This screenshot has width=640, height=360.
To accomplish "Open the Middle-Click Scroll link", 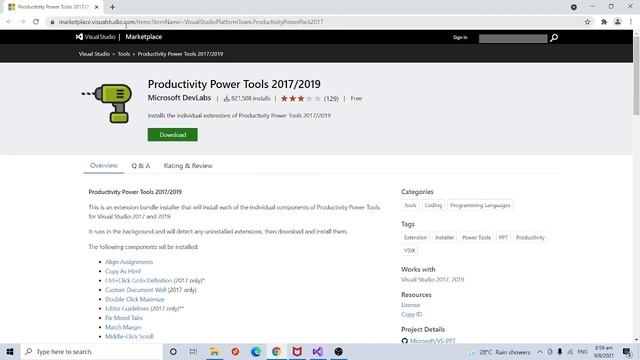I will click(129, 336).
